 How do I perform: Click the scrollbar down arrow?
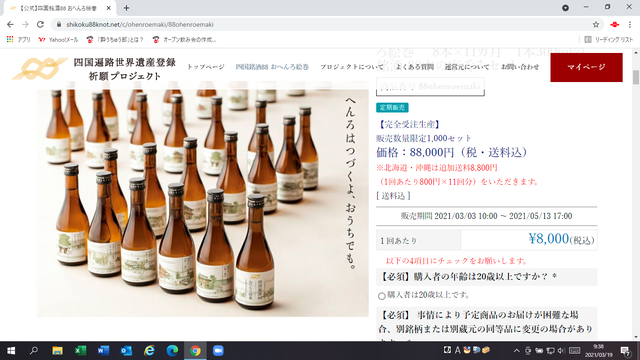[x=636, y=337]
